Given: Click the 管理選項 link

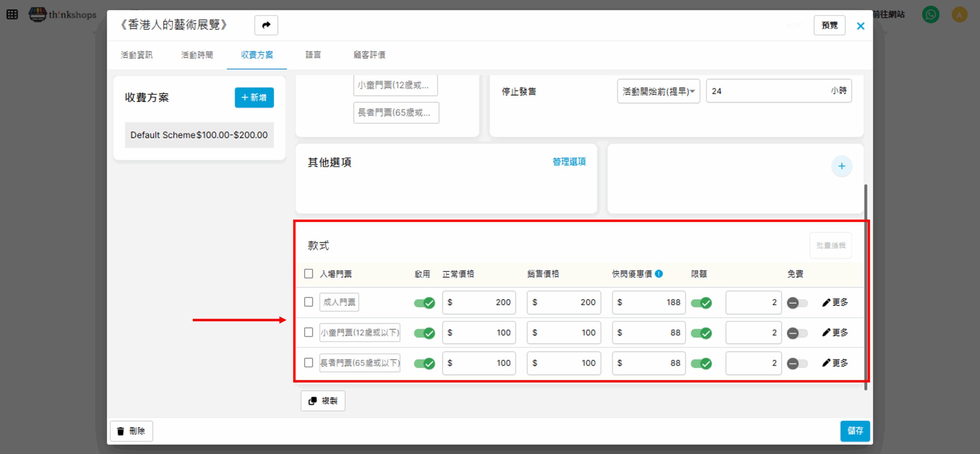Looking at the screenshot, I should [x=569, y=162].
